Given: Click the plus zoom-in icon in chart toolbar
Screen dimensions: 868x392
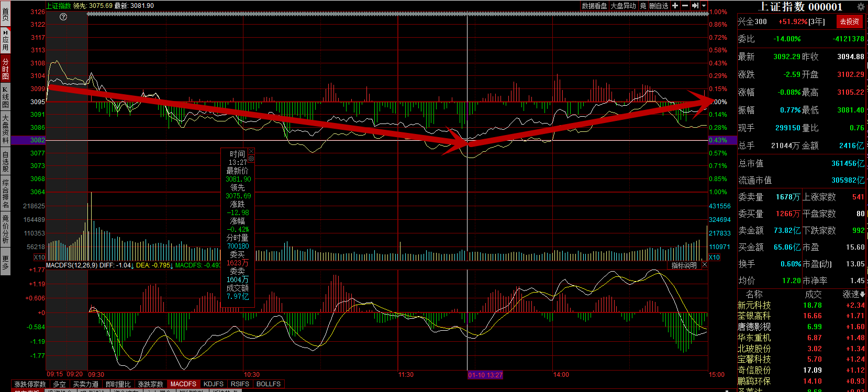Looking at the screenshot, I should tap(675, 6).
